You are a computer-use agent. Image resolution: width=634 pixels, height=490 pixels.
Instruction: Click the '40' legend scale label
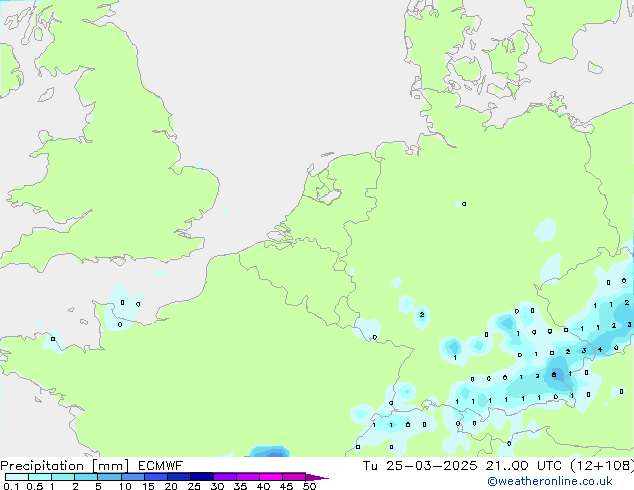(x=263, y=486)
